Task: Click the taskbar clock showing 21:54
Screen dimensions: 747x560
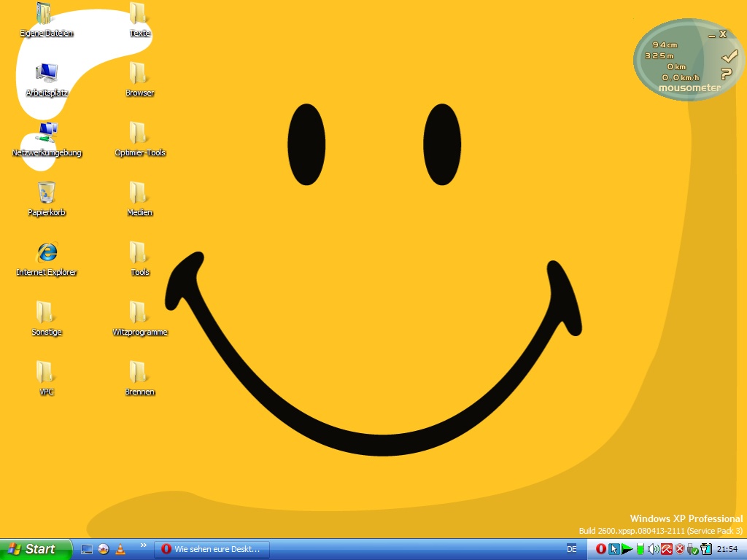Action: tap(727, 549)
